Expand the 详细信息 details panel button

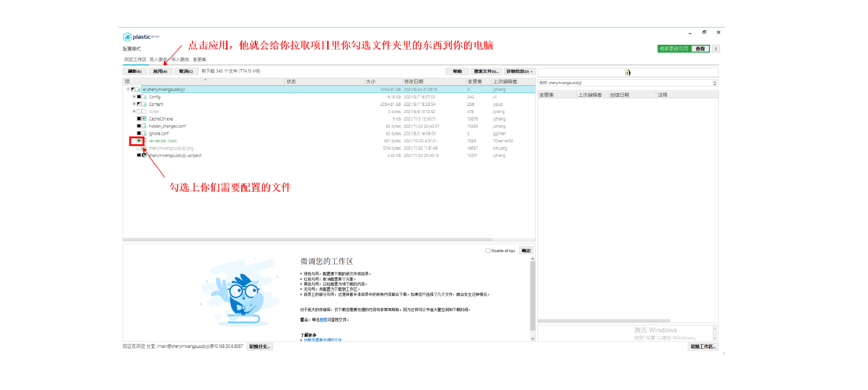(x=519, y=72)
